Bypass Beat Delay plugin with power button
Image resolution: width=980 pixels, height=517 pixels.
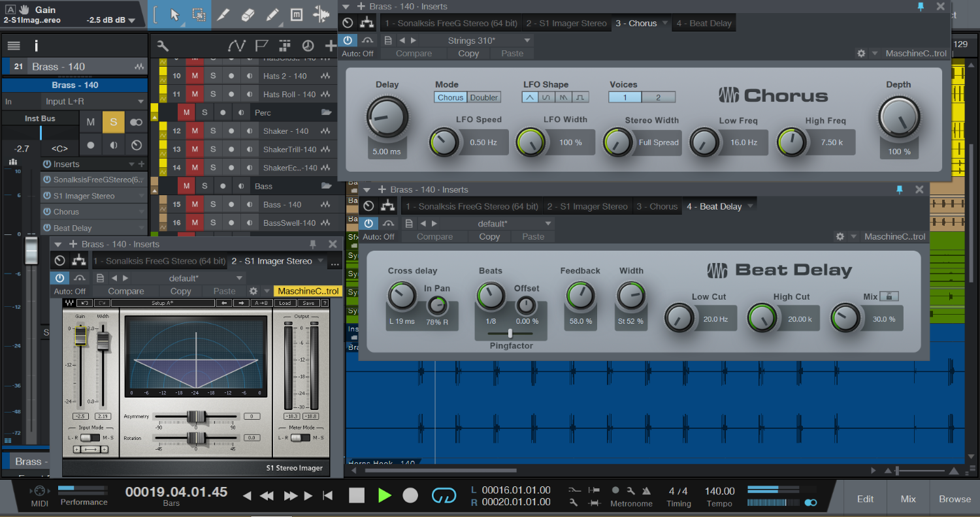coord(369,224)
